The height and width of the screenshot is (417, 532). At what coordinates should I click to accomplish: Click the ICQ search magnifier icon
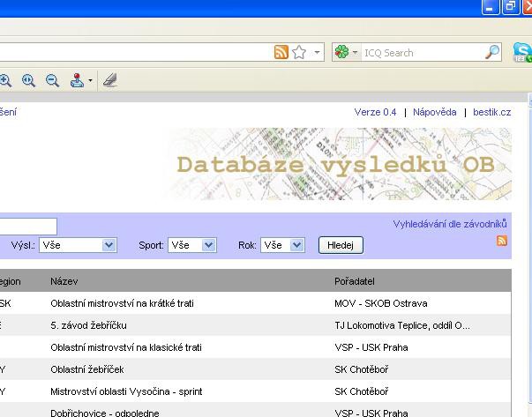[492, 53]
